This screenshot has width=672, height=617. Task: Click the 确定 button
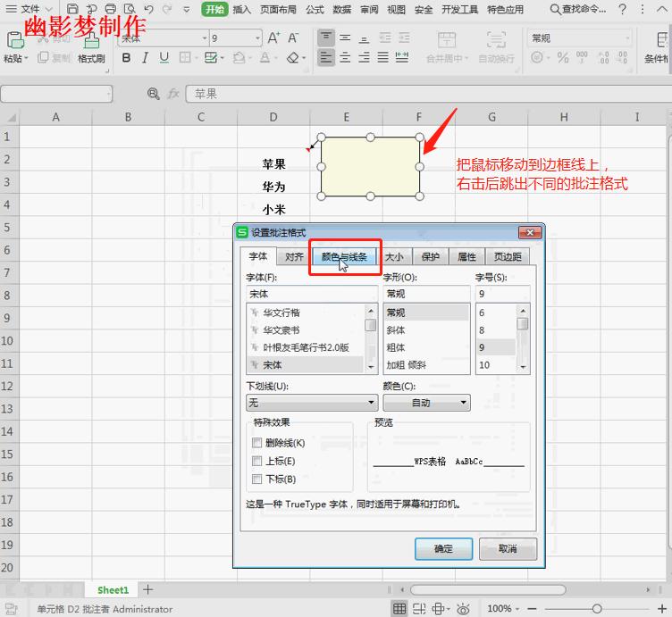coord(443,548)
